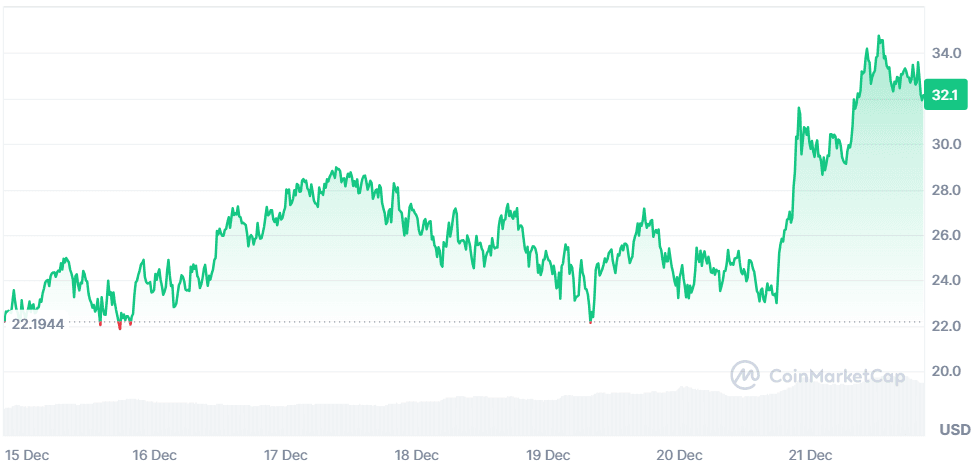Click the highest price peak above 34.0
The height and width of the screenshot is (468, 975).
tap(879, 37)
